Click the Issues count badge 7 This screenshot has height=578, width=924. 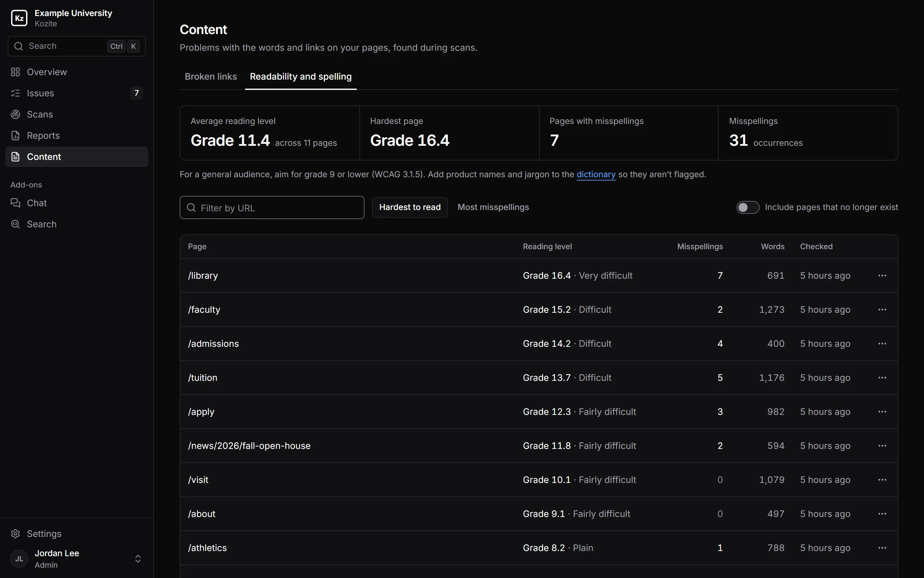[136, 93]
